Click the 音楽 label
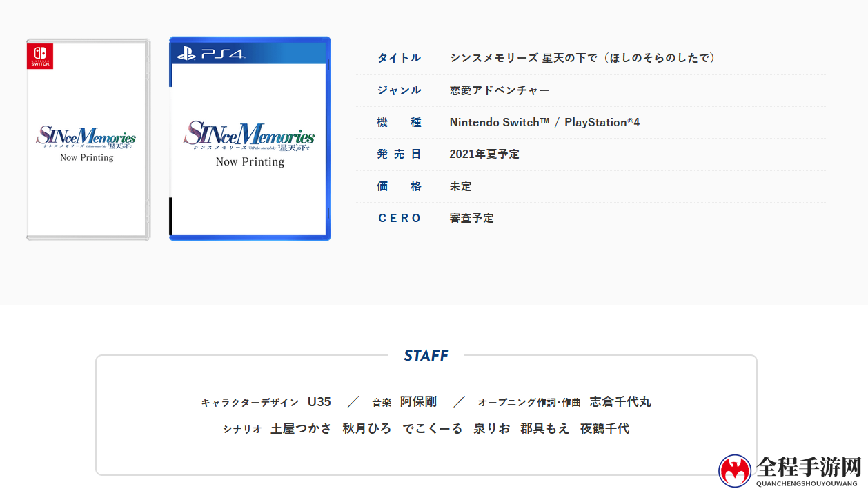868x491 pixels. (x=382, y=403)
